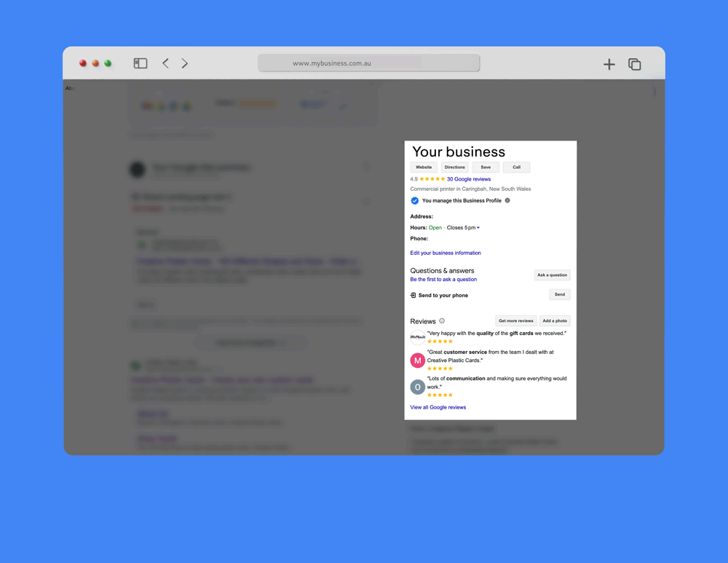The image size is (728, 563).
Task: Expand the business hours dropdown arrow
Action: (478, 228)
